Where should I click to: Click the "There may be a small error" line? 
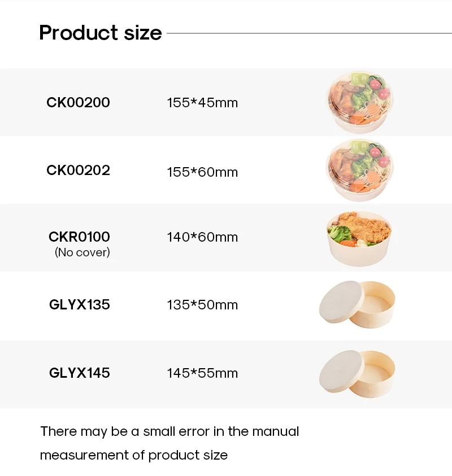169,432
